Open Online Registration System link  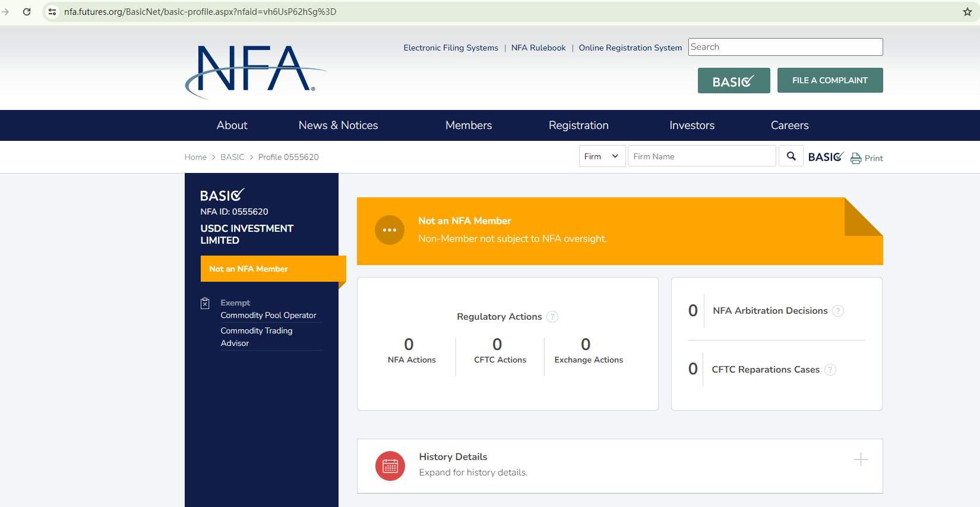(x=630, y=48)
